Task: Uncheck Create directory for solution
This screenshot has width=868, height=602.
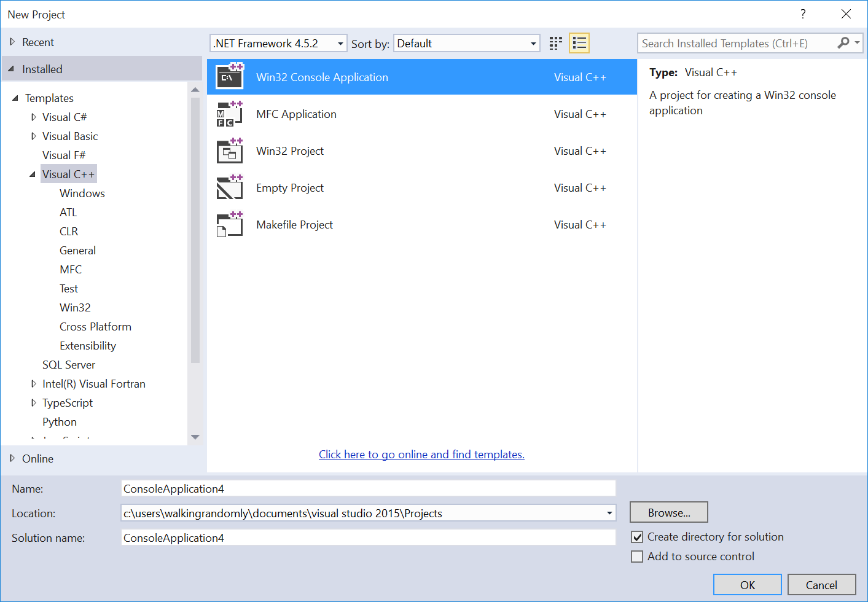Action: point(637,537)
